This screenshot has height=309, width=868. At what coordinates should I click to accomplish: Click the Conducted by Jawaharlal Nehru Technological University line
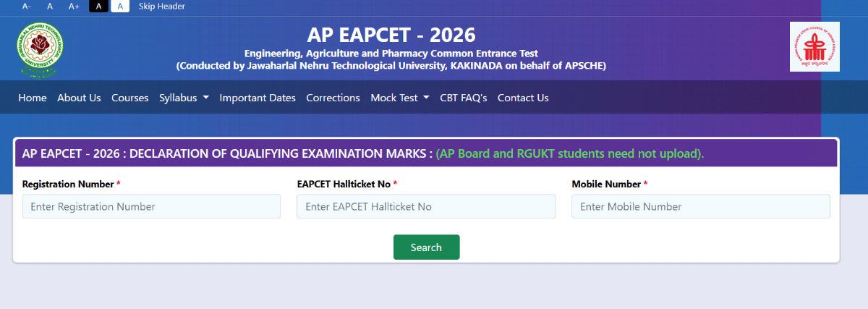tap(391, 65)
